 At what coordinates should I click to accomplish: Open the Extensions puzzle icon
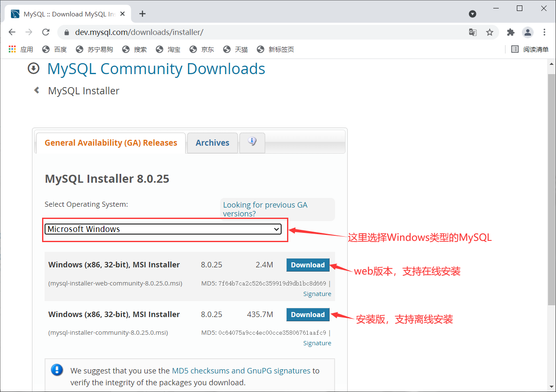[x=511, y=32]
